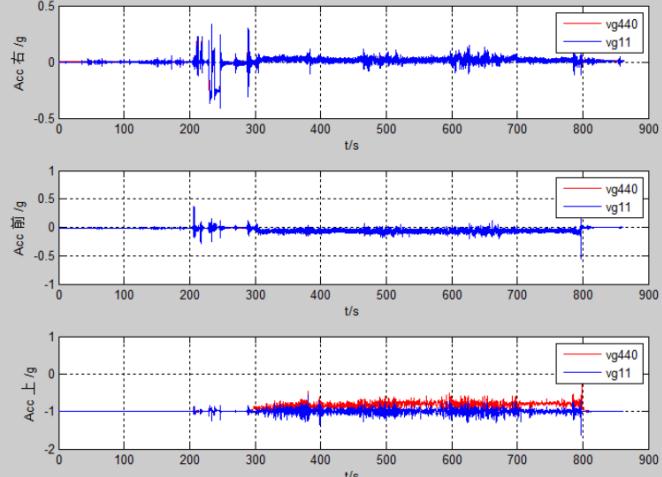The width and height of the screenshot is (662, 477).
Task: Select the 'Acc 前 /g' y-axis label
Action: tap(20, 228)
